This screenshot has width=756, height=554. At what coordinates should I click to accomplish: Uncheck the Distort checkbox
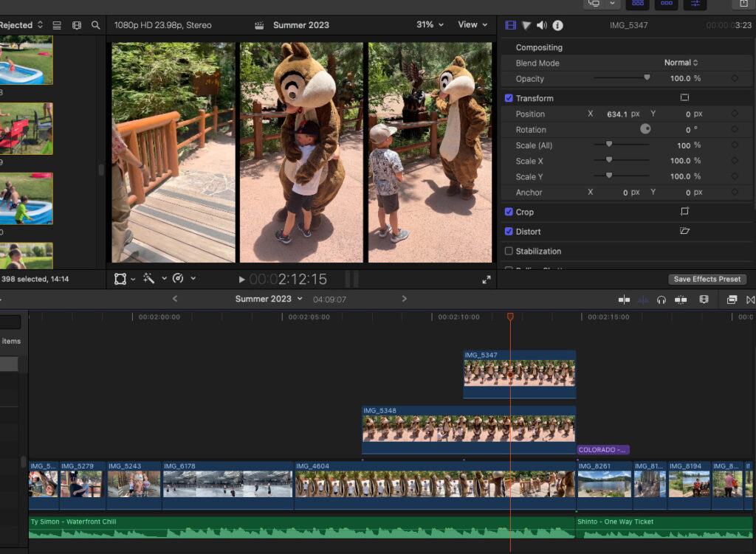coord(509,231)
